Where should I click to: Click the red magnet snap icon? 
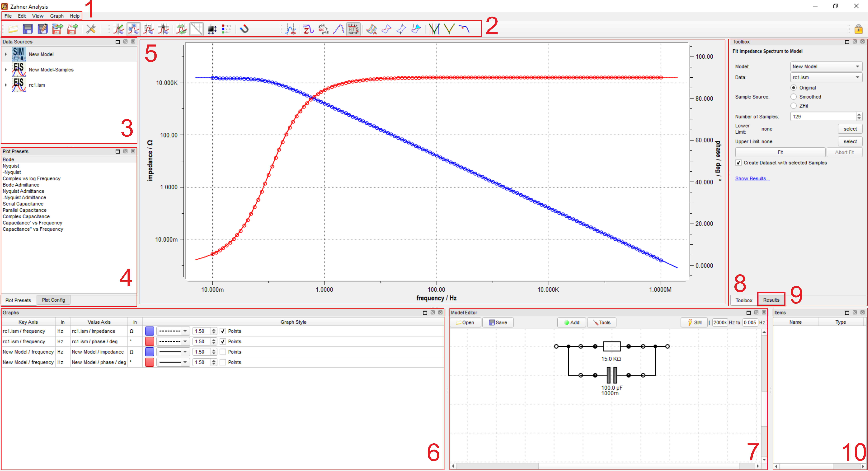(x=244, y=29)
